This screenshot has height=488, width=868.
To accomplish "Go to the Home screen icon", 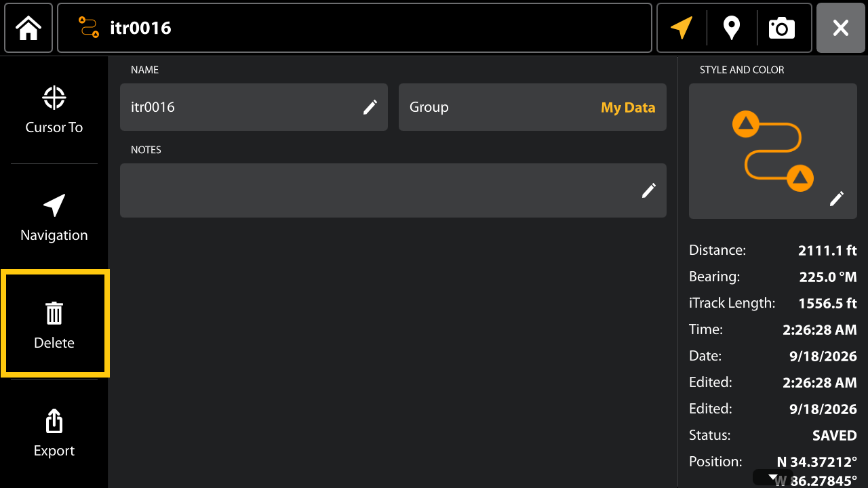I will (x=28, y=28).
